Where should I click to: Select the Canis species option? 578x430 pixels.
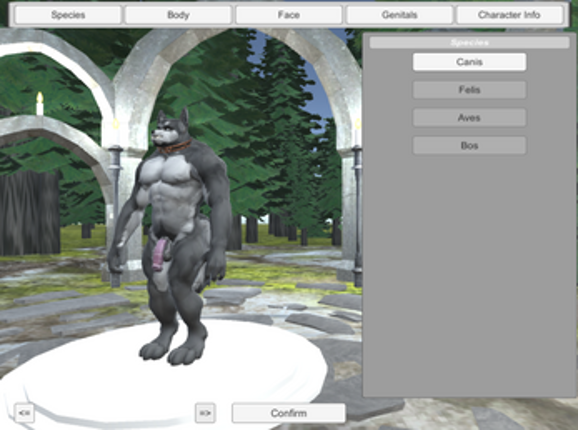(x=469, y=62)
